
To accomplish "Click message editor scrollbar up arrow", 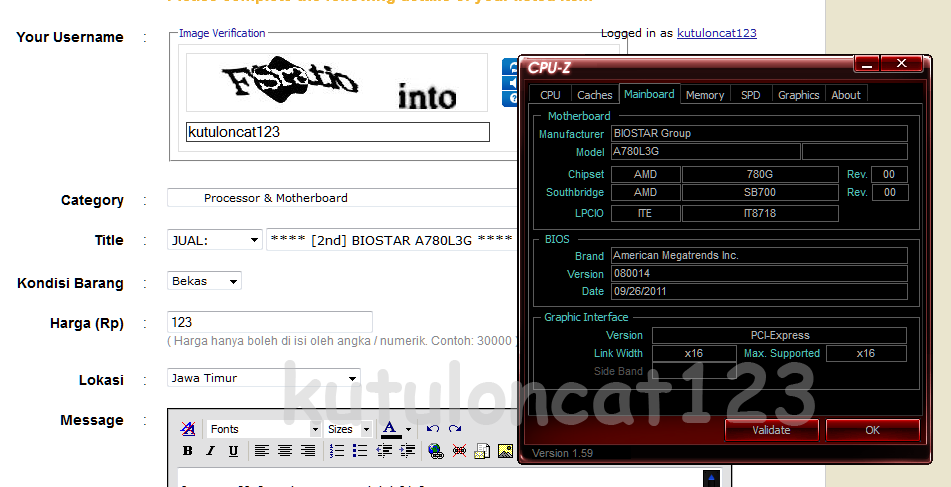I will coord(711,478).
